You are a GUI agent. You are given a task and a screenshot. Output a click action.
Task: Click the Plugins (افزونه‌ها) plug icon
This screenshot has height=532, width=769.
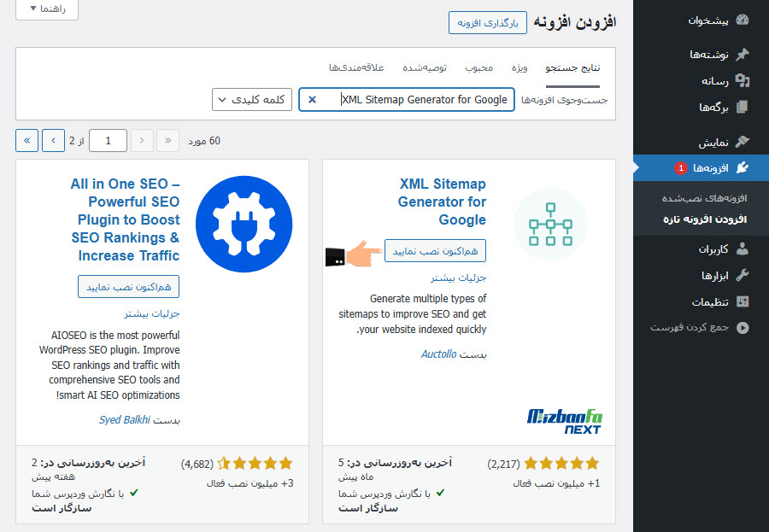pos(743,167)
